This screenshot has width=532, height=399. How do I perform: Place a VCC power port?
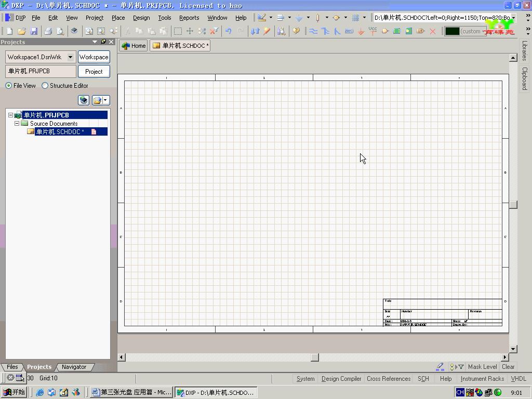373,31
